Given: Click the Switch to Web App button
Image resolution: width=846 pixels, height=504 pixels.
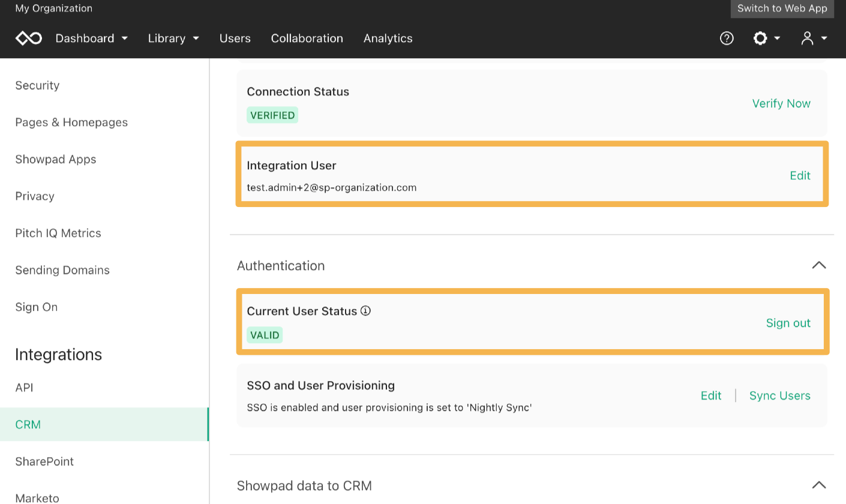Looking at the screenshot, I should [x=782, y=8].
